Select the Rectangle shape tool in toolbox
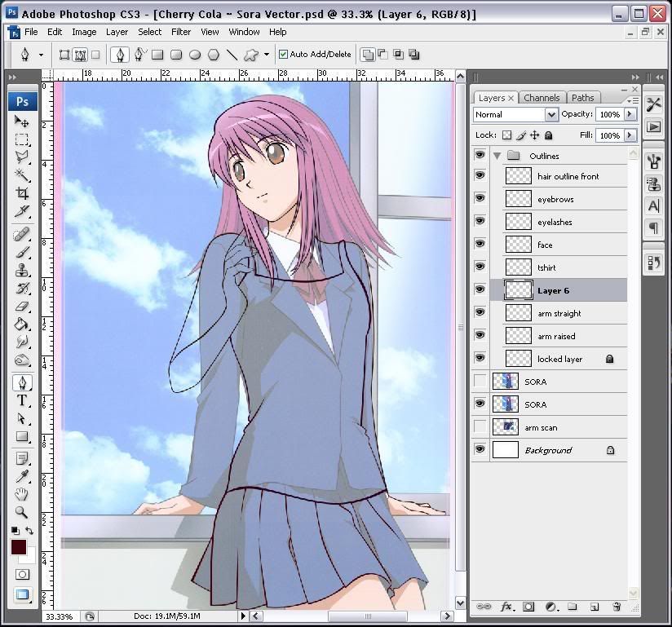This screenshot has height=627, width=672. 22,437
